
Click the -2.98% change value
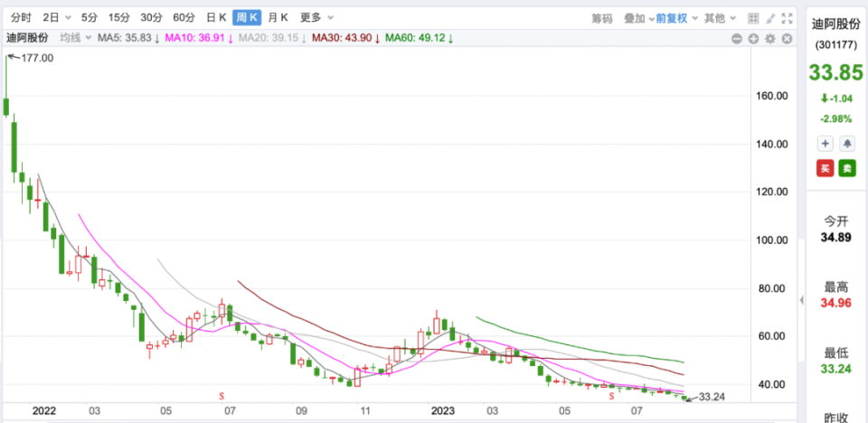pos(836,119)
